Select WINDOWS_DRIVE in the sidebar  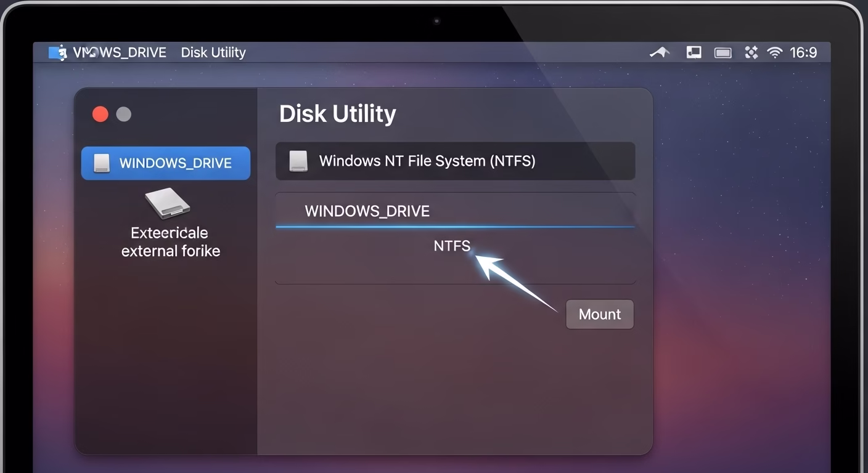click(175, 163)
